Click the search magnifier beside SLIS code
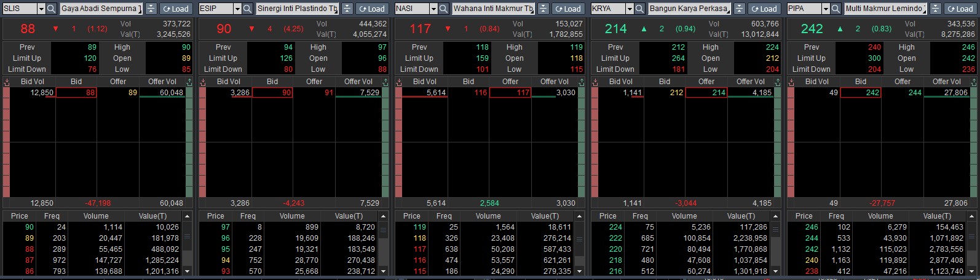 click(52, 9)
